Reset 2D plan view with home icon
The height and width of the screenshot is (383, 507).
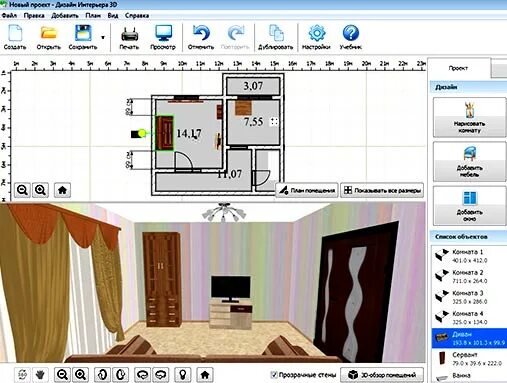[x=62, y=190]
